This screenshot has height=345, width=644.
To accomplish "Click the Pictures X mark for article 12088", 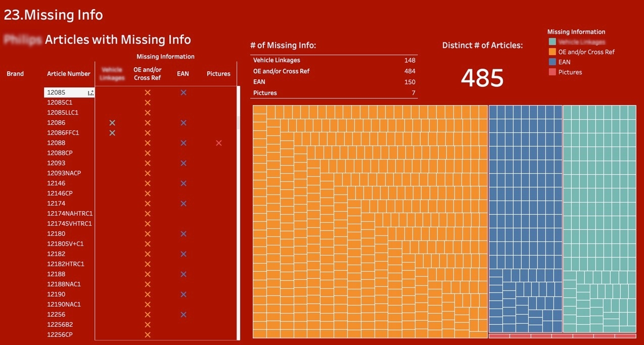I will (218, 143).
